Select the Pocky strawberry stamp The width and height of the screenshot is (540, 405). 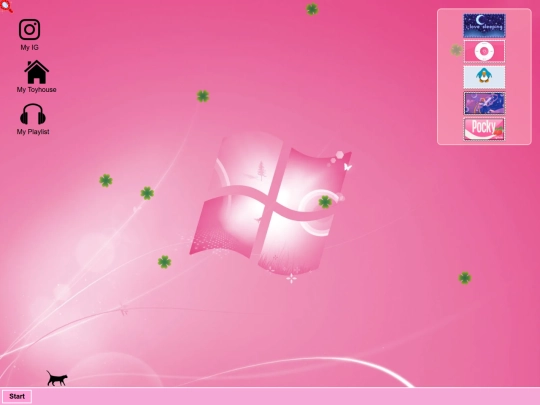(484, 129)
